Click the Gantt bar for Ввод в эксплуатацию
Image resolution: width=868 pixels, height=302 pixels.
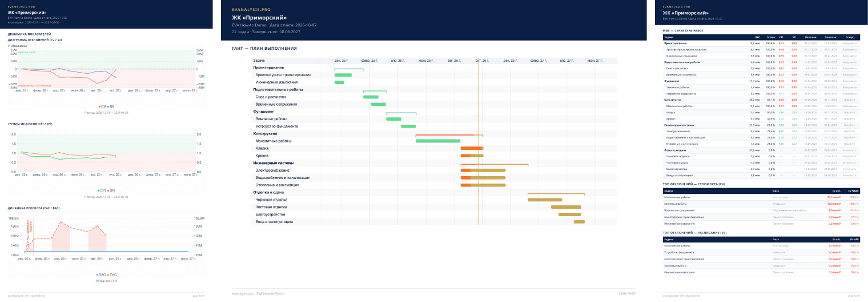[579, 221]
